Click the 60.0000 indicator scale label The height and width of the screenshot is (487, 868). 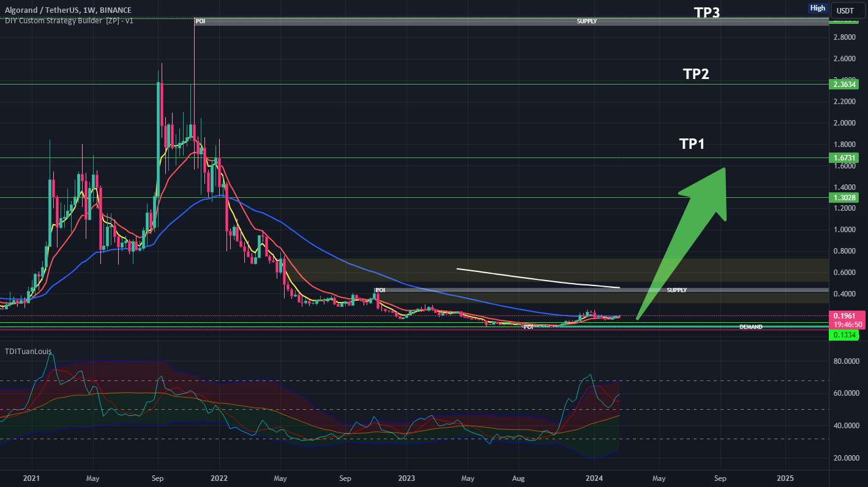pyautogui.click(x=846, y=393)
